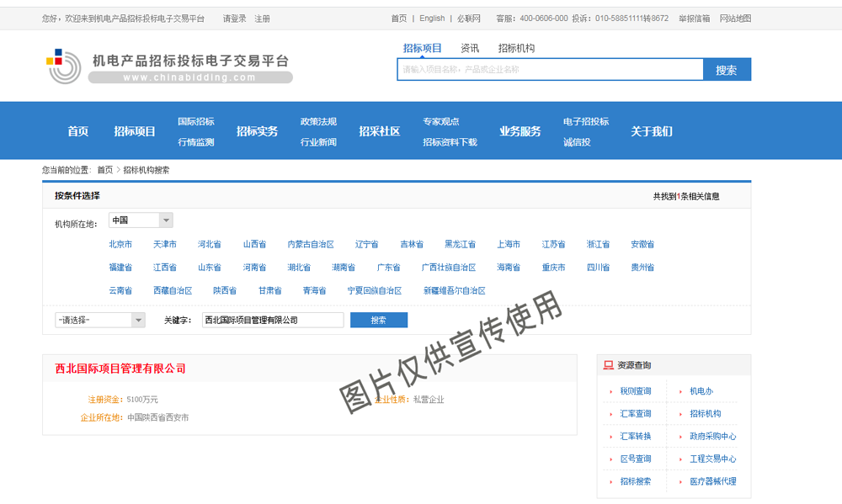Open 关于我们 in the navigation bar
Image resolution: width=842 pixels, height=504 pixels.
(652, 130)
